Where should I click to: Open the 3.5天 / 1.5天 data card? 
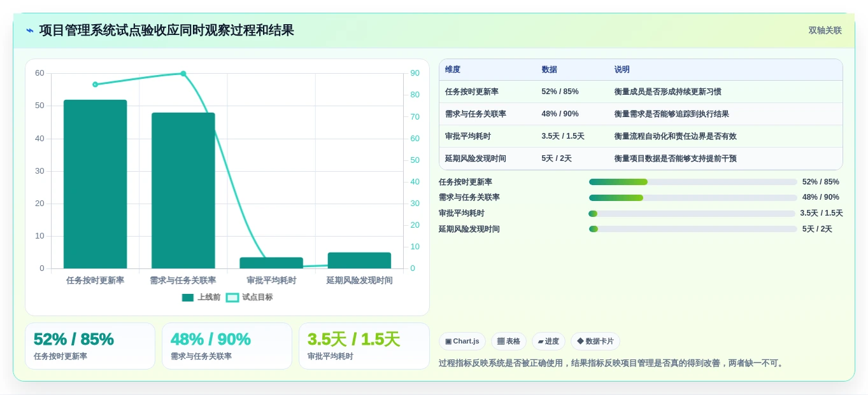click(364, 346)
